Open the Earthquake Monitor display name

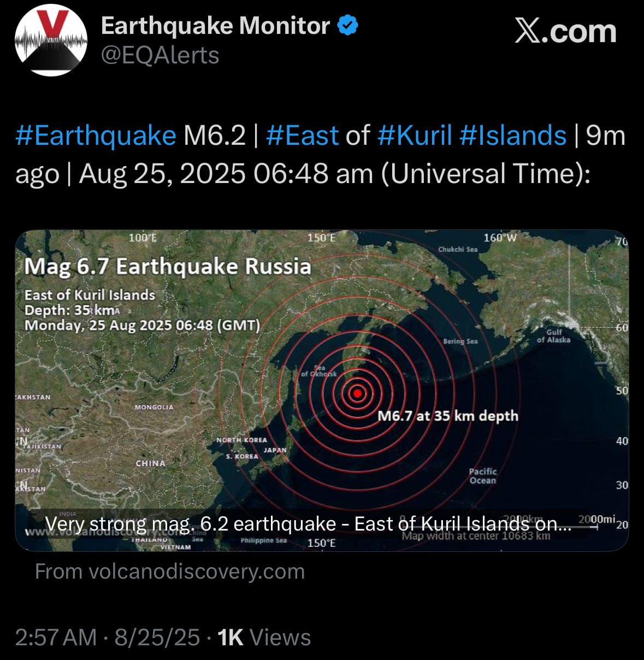coord(215,26)
